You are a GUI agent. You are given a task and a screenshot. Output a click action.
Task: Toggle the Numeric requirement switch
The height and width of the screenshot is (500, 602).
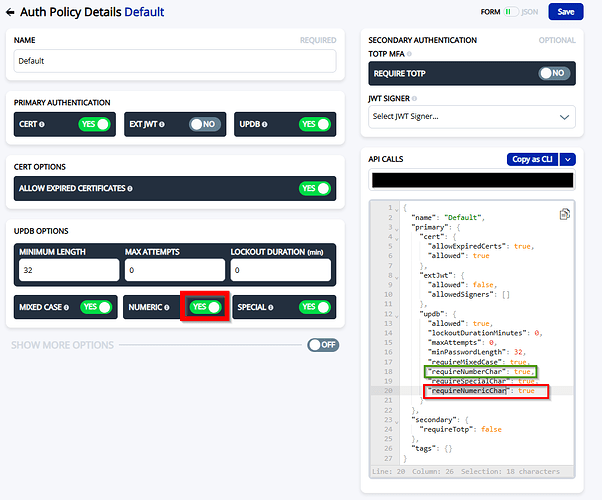(x=205, y=307)
